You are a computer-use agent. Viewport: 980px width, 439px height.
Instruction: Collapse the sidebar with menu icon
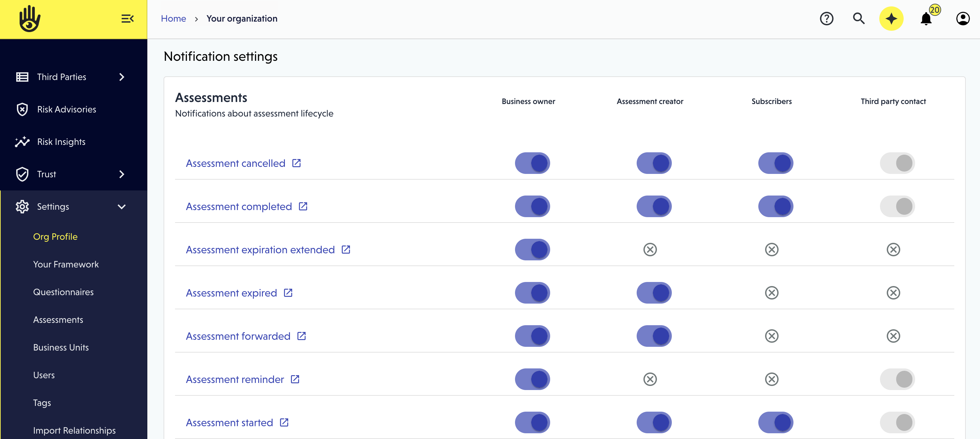pos(127,19)
